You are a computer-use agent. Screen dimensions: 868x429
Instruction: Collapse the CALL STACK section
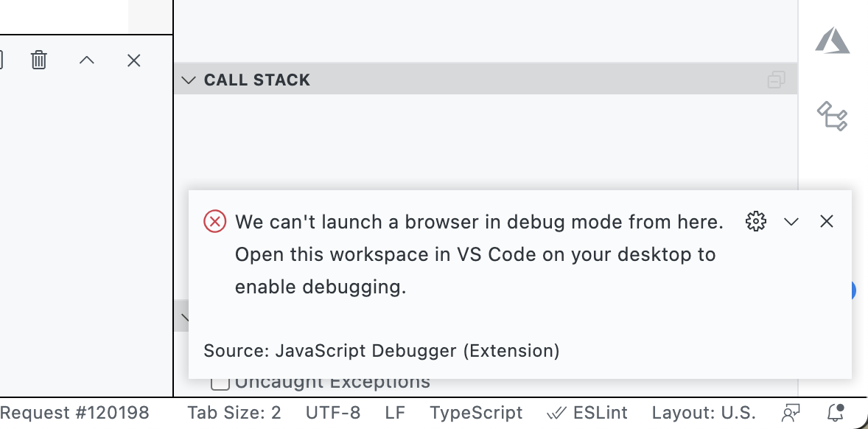[189, 80]
